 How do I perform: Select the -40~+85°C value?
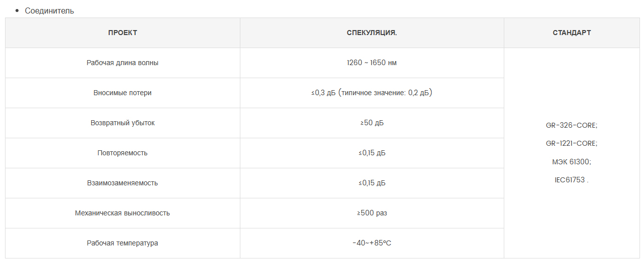click(372, 243)
